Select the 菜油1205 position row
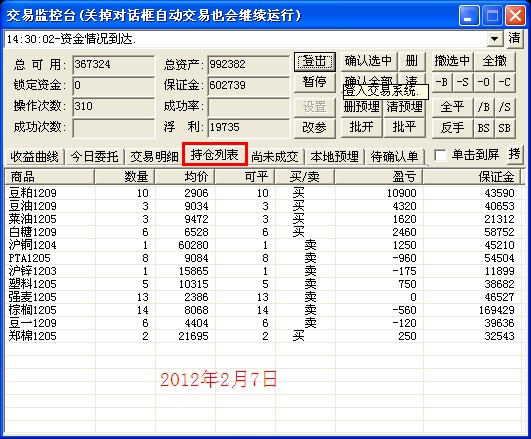 click(x=263, y=219)
